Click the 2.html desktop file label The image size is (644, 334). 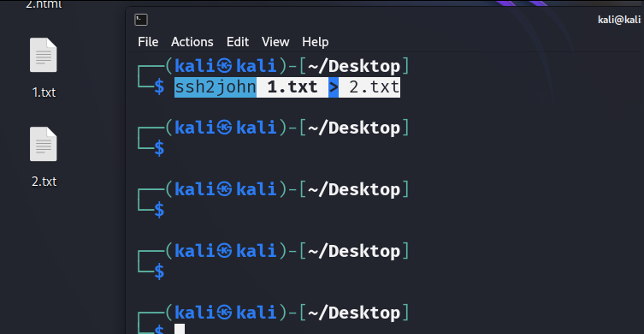(x=44, y=5)
